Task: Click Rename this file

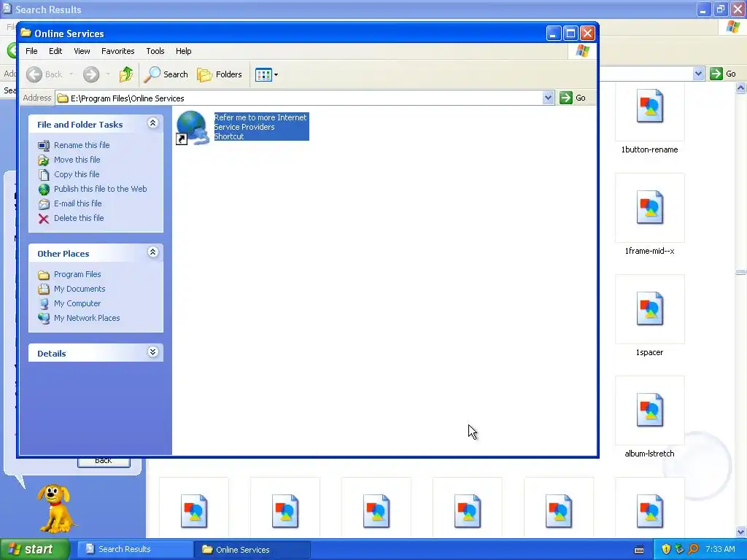Action: pos(82,145)
